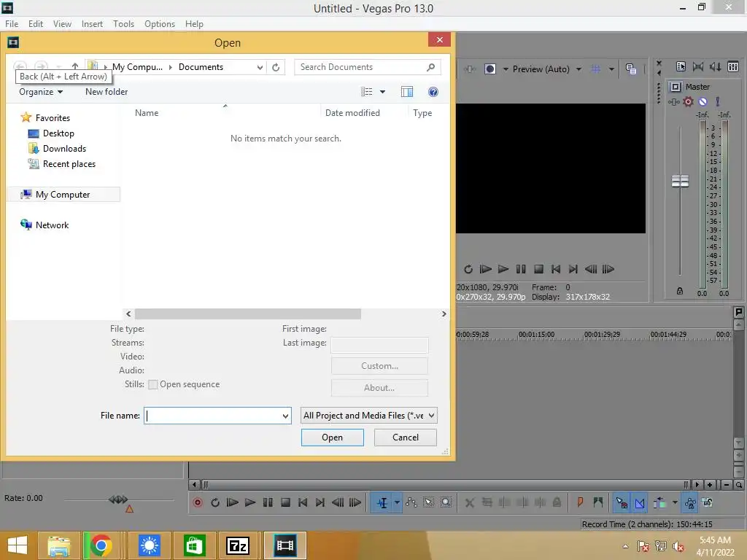Click the Master solo exclamation icon
Viewport: 747px width, 560px height.
[x=718, y=101]
